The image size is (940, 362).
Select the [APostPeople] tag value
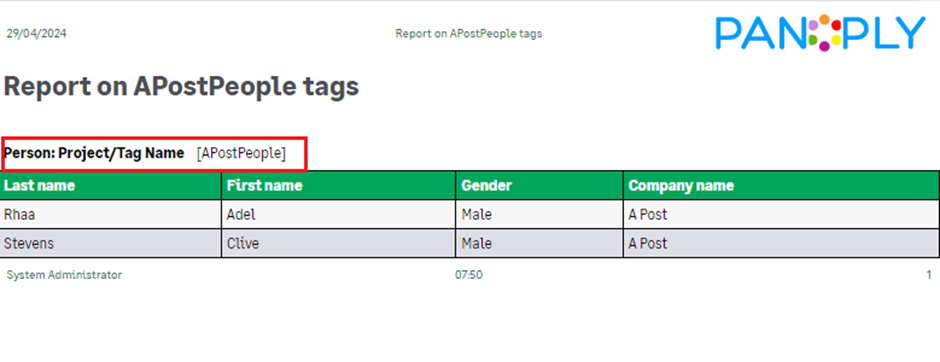click(x=241, y=153)
